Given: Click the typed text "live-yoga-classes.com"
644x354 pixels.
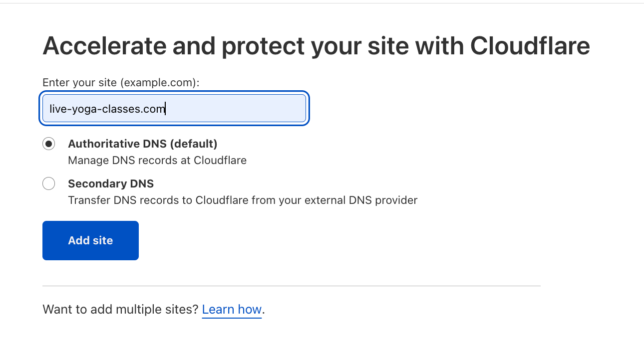Looking at the screenshot, I should pos(107,109).
